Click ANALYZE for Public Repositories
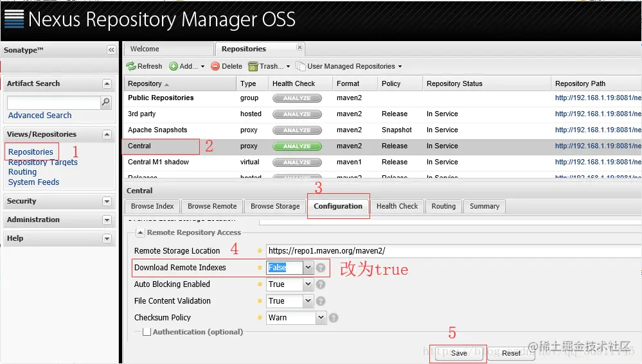Screen dimensions: 642x364 point(297,98)
